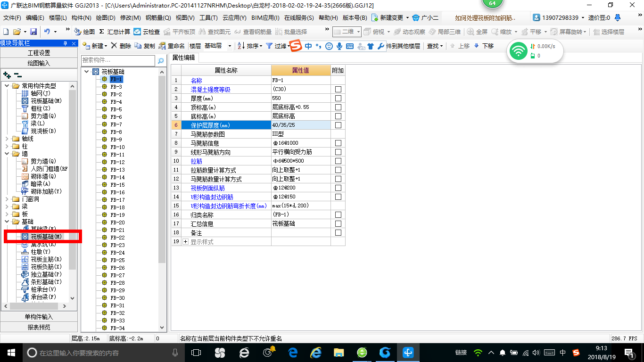Screen dimensions: 644x362
Task: Tick 附加 checkbox for 备注
Action: (x=338, y=233)
